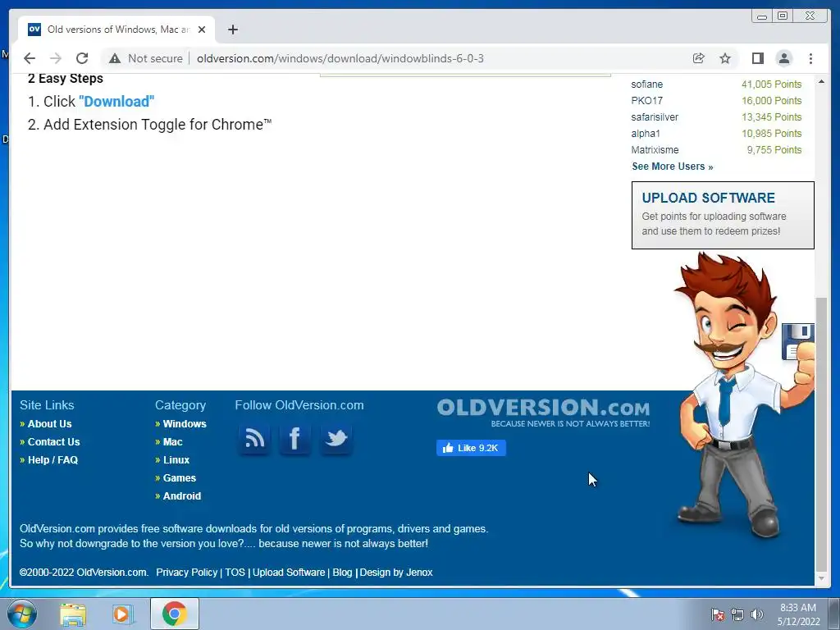Close the Old versions of Windows tab
The height and width of the screenshot is (630, 840).
pos(202,30)
